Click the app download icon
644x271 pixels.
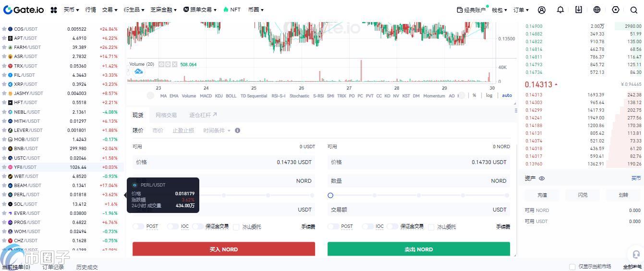pos(579,10)
